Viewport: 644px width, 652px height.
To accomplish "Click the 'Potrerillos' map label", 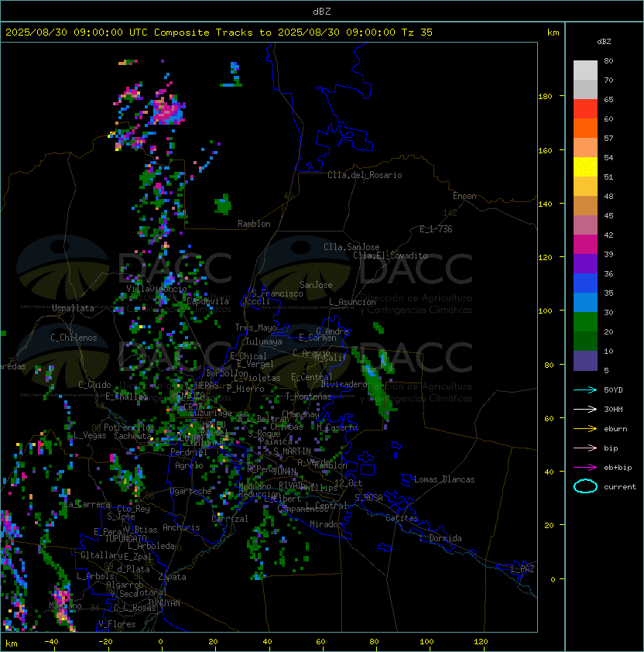I will click(129, 427).
